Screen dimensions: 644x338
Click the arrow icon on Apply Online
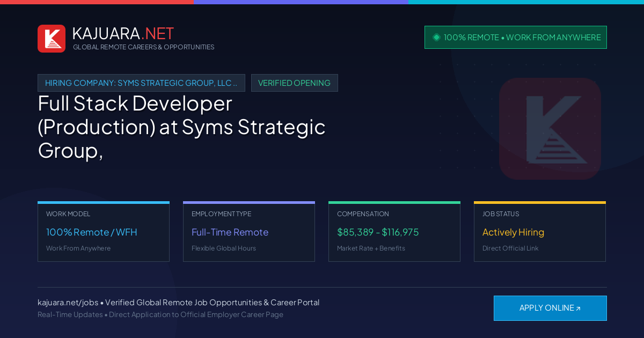tap(578, 308)
